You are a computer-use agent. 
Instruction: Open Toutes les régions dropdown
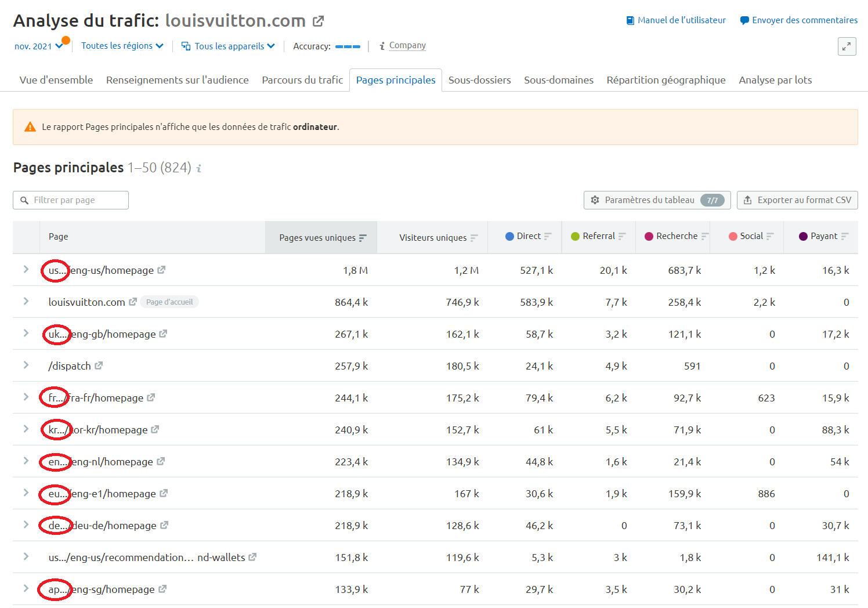pyautogui.click(x=122, y=46)
